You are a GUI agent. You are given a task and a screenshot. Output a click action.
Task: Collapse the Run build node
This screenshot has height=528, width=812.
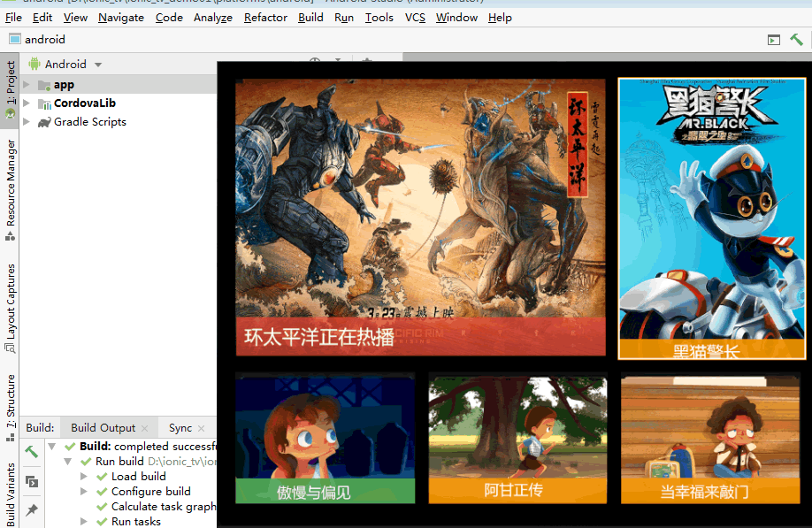coord(68,461)
